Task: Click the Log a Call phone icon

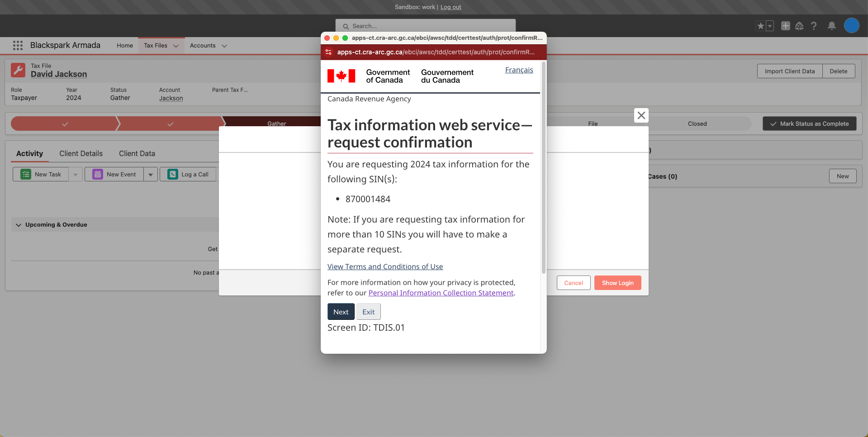Action: coord(173,174)
